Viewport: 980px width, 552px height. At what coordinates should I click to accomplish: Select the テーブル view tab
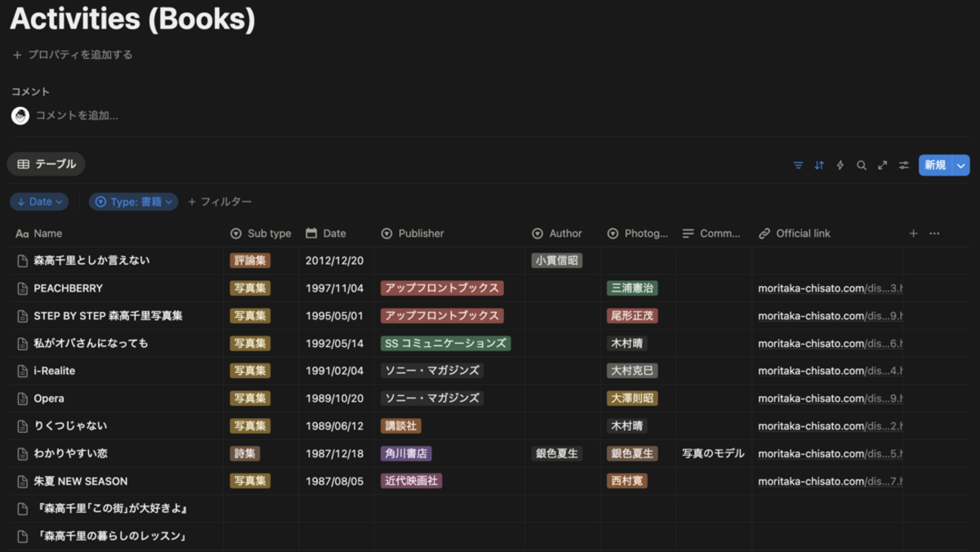click(x=47, y=164)
